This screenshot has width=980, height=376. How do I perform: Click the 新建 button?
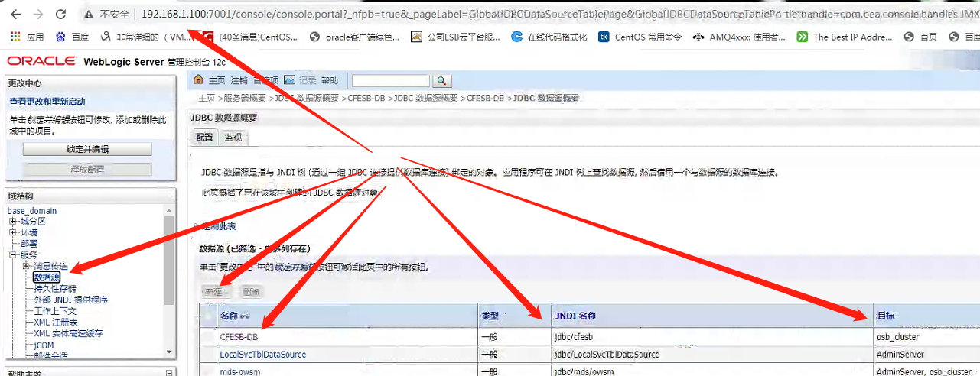pos(217,291)
